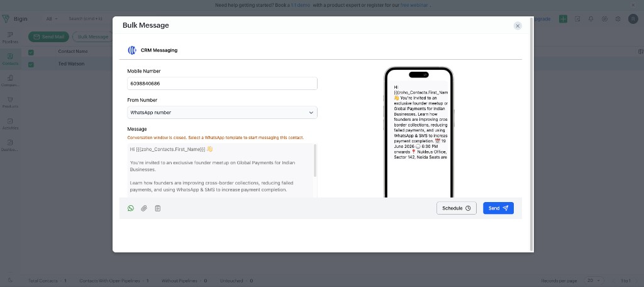
Task: Open the R user profile avatar
Action: pyautogui.click(x=633, y=19)
